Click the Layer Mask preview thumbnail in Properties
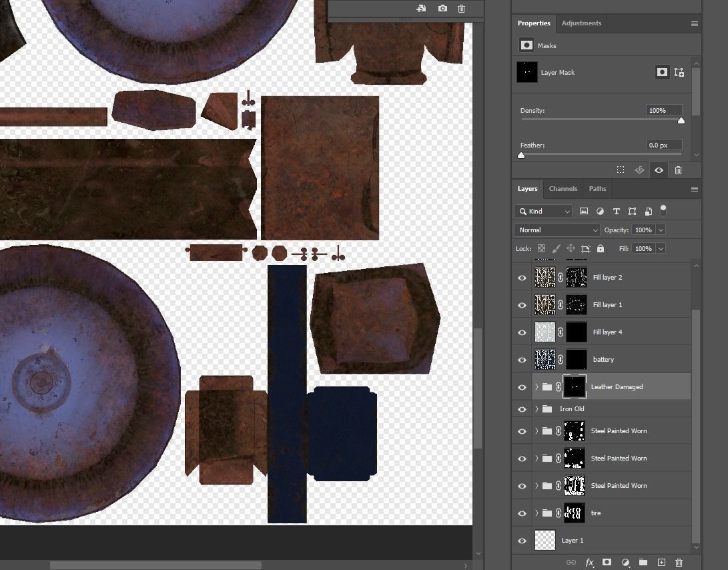 click(x=527, y=72)
